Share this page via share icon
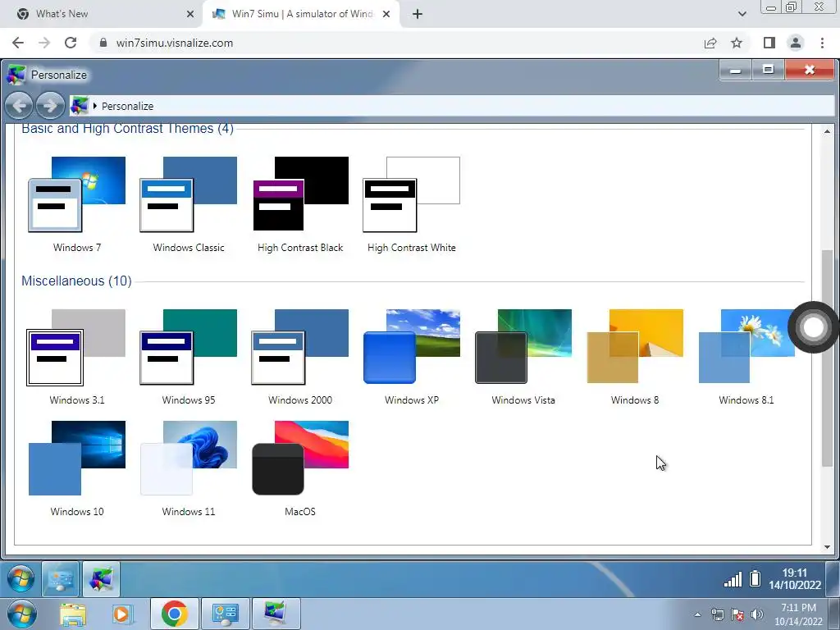 710,43
